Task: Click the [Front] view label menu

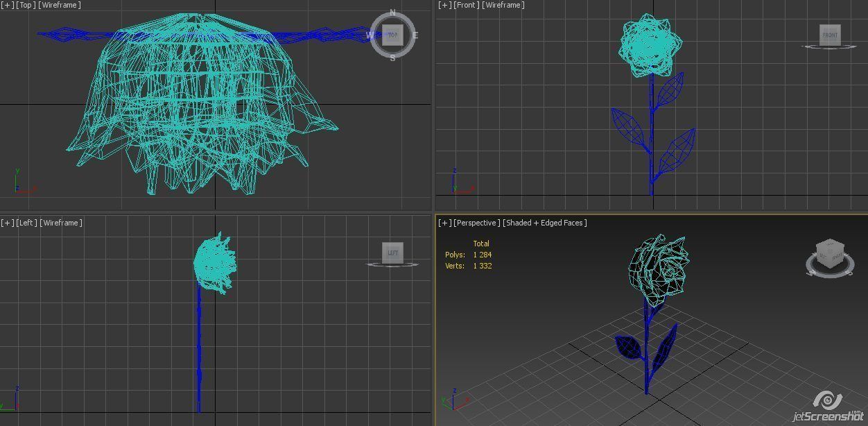Action: [x=467, y=5]
